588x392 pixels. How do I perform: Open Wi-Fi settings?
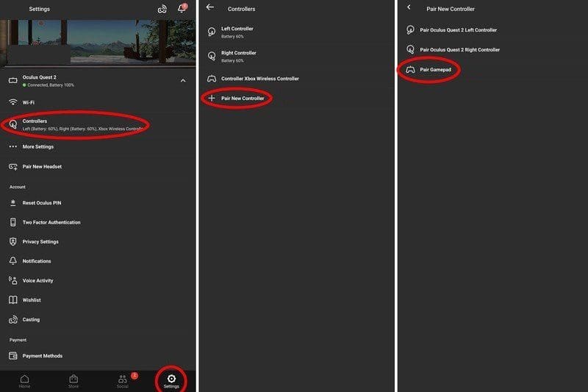[x=98, y=102]
